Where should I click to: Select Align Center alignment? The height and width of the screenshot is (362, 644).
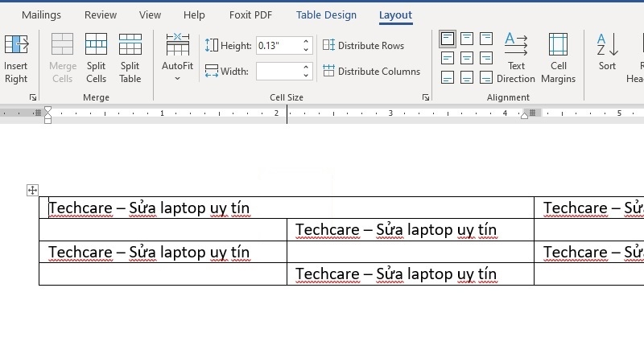[467, 58]
